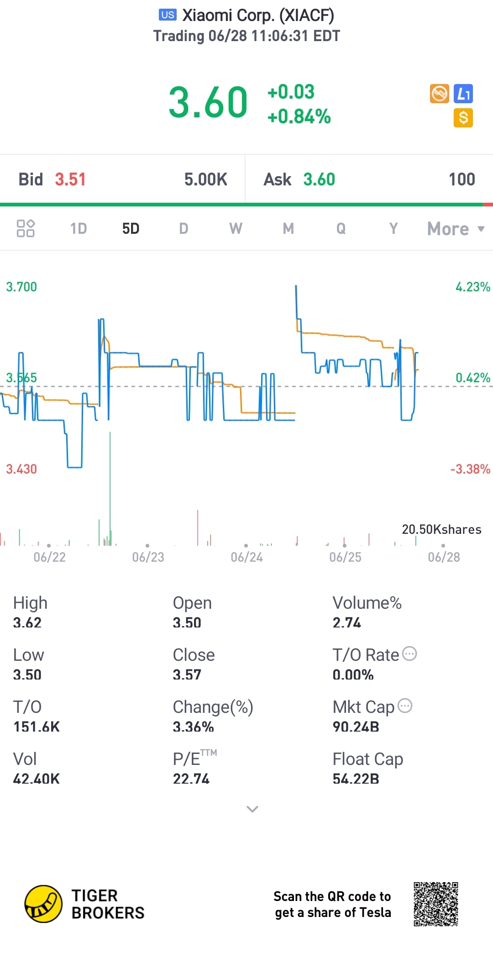Select the quarterly Q chart tab
Image resolution: width=493 pixels, height=980 pixels.
click(341, 228)
